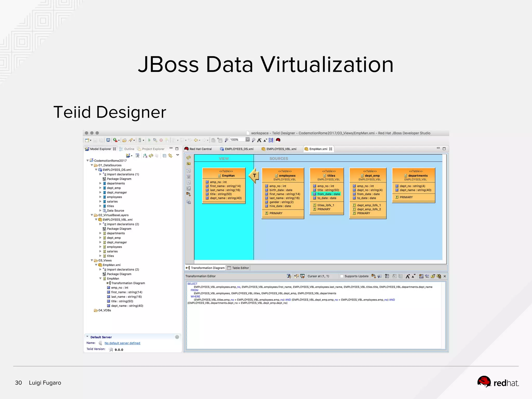Click the yellow T transformation arrow

click(x=254, y=175)
